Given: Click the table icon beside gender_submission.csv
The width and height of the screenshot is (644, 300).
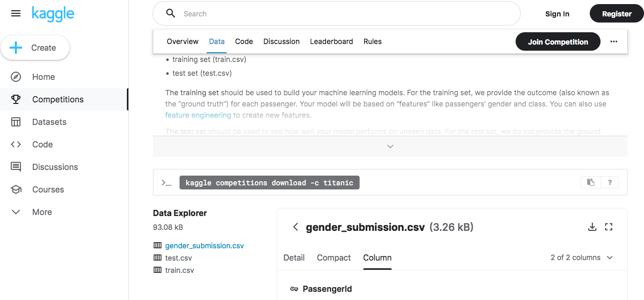Looking at the screenshot, I should click(x=158, y=246).
